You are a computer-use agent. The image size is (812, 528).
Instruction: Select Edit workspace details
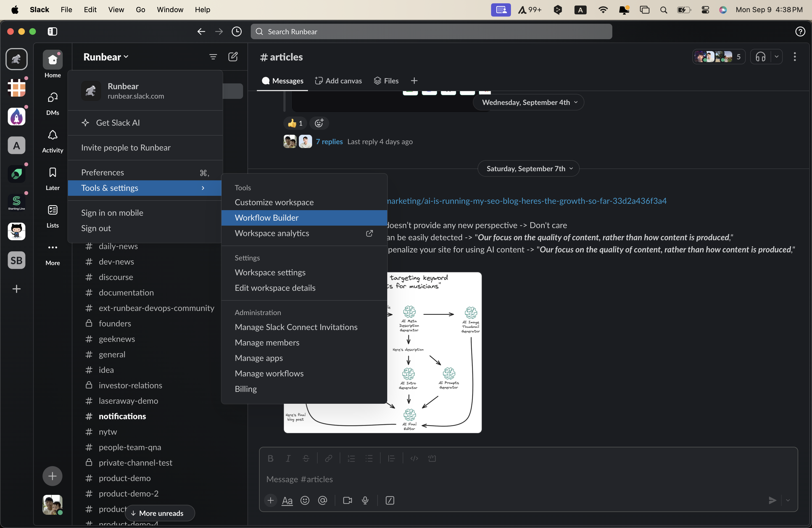pyautogui.click(x=304, y=288)
